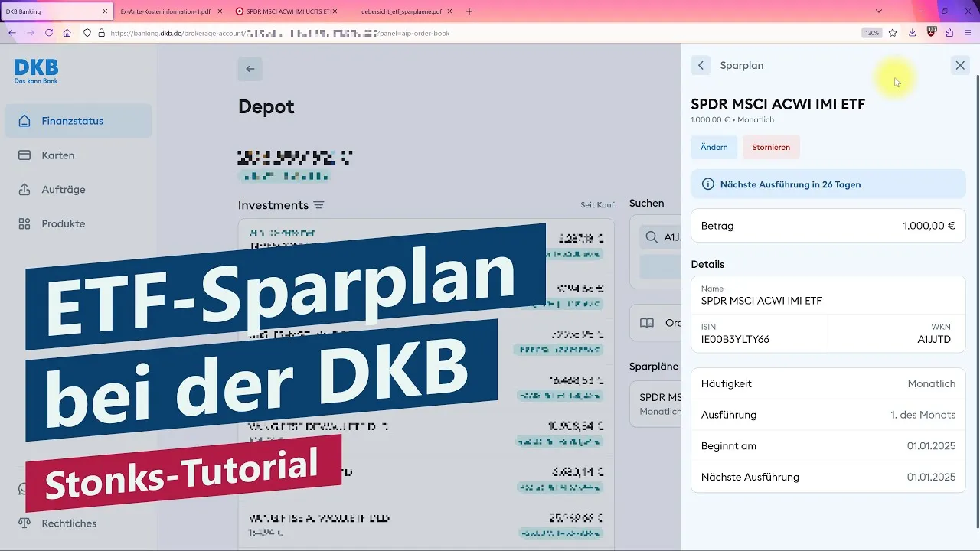Click the Investments filter icon
Screen dimensions: 980x551
pyautogui.click(x=318, y=204)
